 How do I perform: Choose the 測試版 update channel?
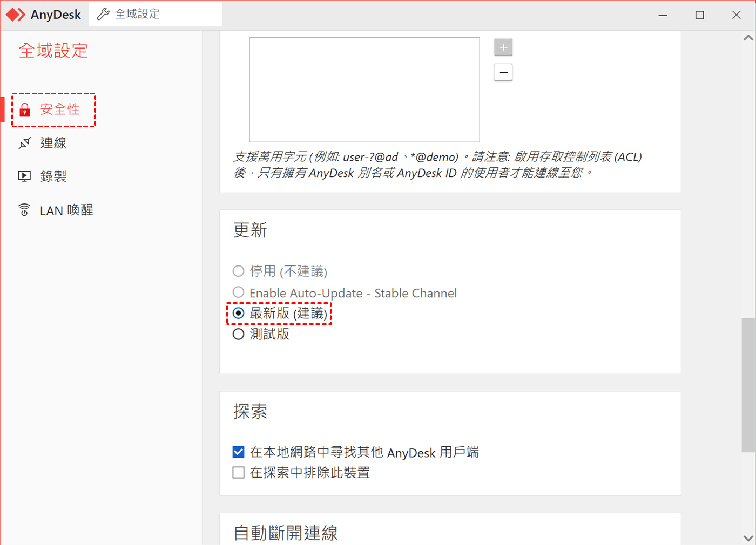261,335
